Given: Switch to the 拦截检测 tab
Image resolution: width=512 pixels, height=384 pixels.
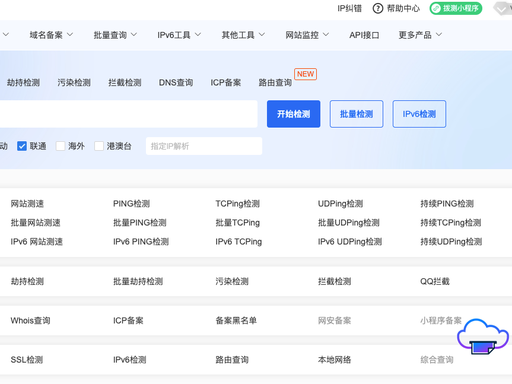Looking at the screenshot, I should coord(125,83).
